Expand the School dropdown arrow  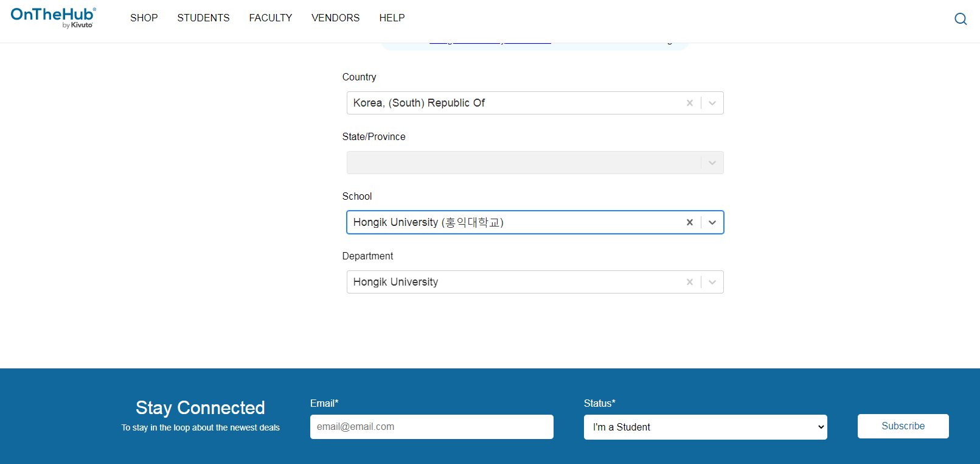pyautogui.click(x=712, y=222)
